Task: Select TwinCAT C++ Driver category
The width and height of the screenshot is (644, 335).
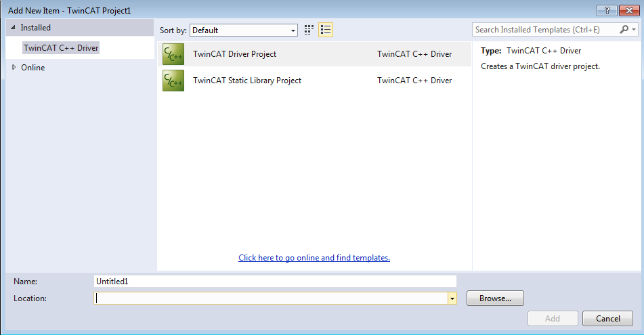Action: [61, 48]
